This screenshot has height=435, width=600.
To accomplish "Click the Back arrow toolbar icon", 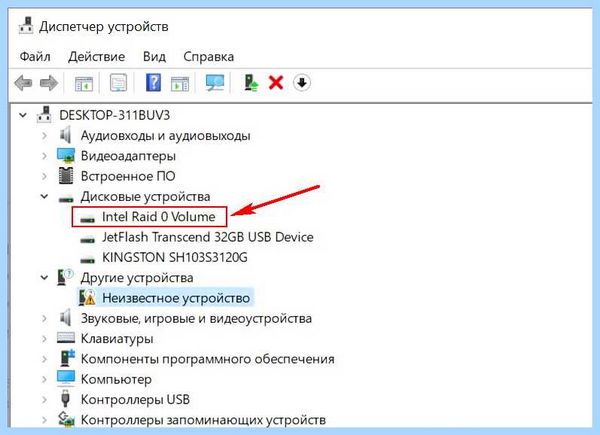I will coord(23,83).
